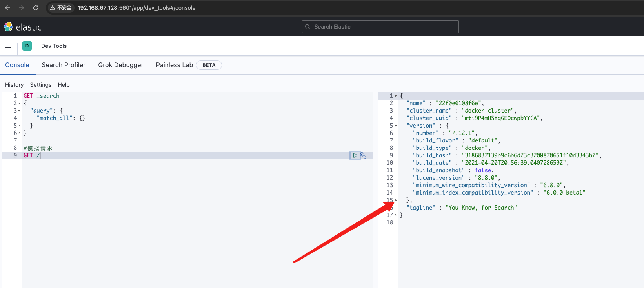Open the Help panel

tap(64, 85)
